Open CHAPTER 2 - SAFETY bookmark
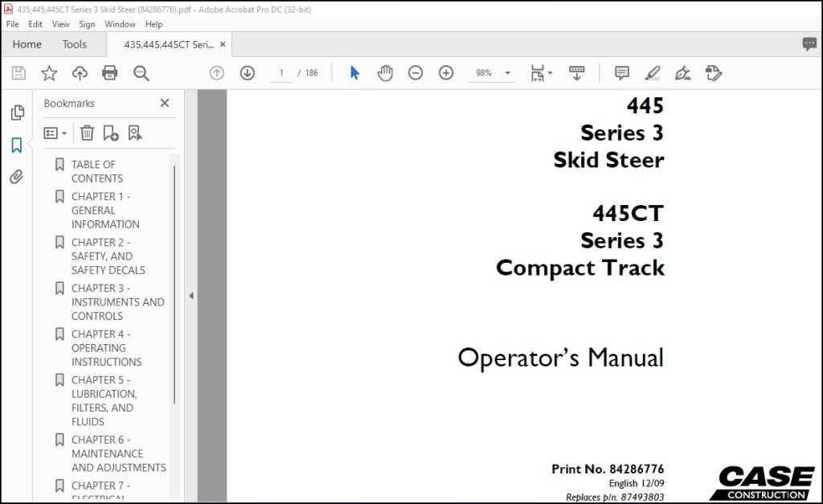This screenshot has height=504, width=823. pos(109,256)
